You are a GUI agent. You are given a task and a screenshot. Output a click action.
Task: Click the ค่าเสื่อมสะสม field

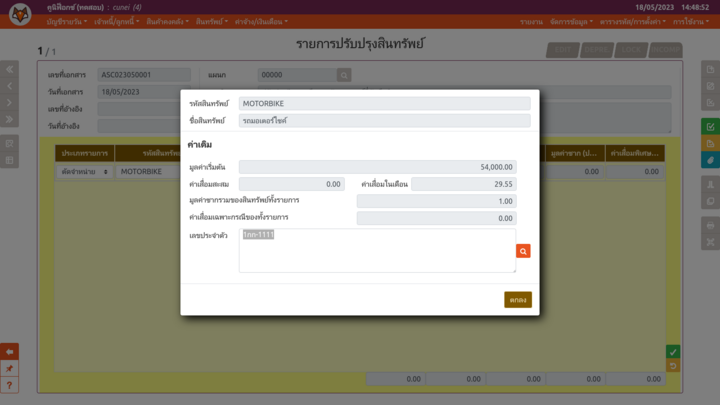pyautogui.click(x=292, y=184)
